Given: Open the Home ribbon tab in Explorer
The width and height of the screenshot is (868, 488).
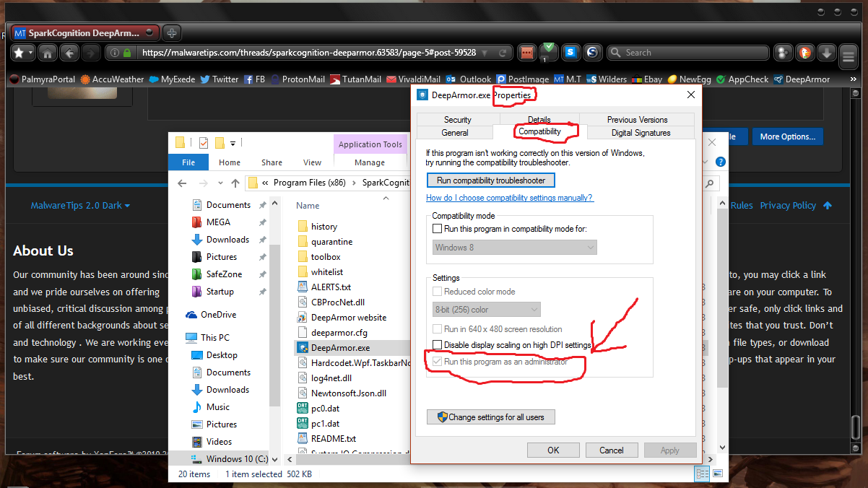Looking at the screenshot, I should 230,162.
